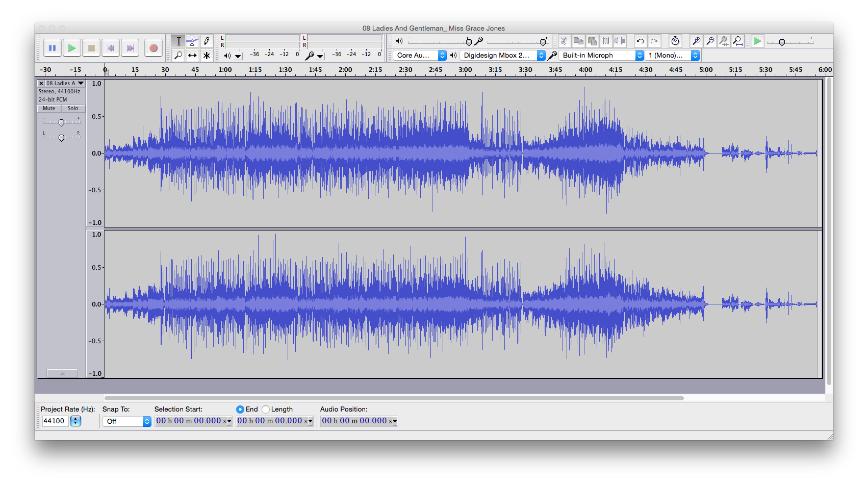Select the End radio button
Viewport: 868px width, 487px height.
click(x=240, y=409)
